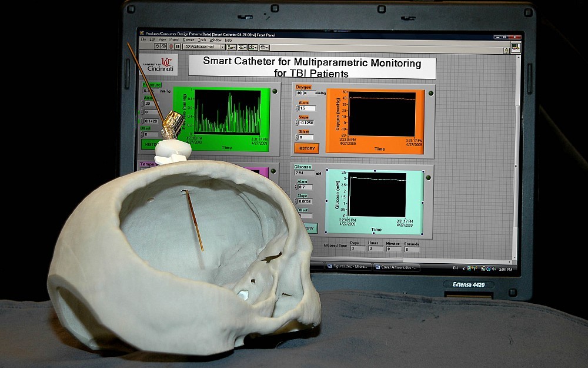Click the vertical scrollbar down arrow
588x368 pixels.
click(x=514, y=258)
